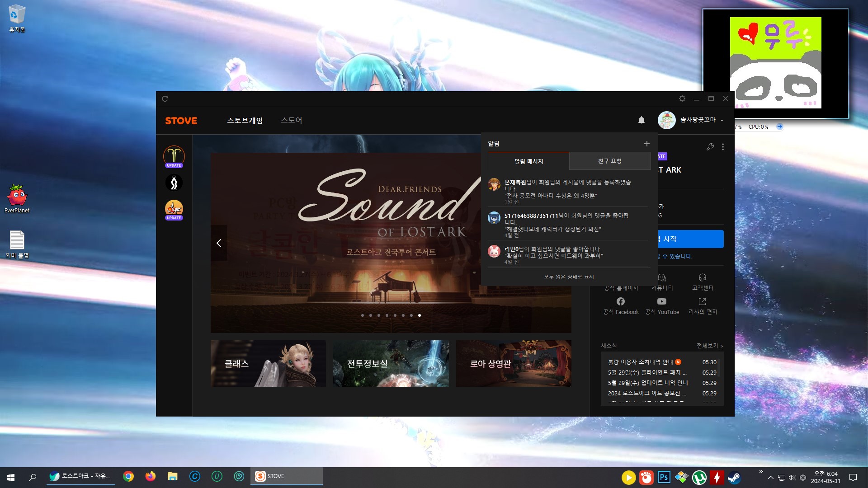Open the profile avatar of 솜사탕꽃꼬마
Image resolution: width=868 pixels, height=488 pixels.
[666, 120]
